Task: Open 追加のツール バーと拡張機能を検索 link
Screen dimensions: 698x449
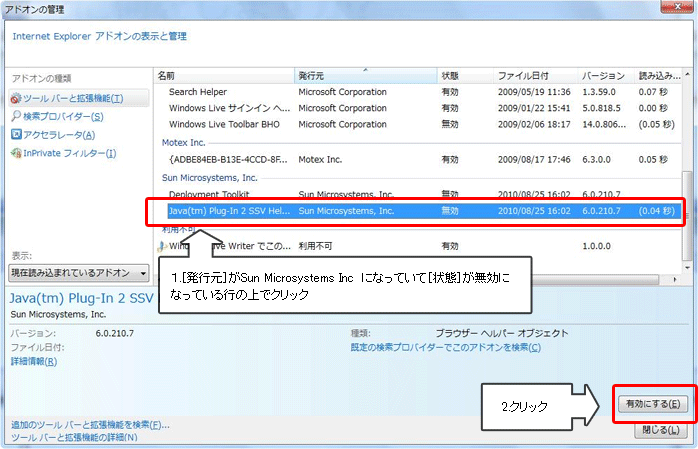Action: click(x=90, y=425)
